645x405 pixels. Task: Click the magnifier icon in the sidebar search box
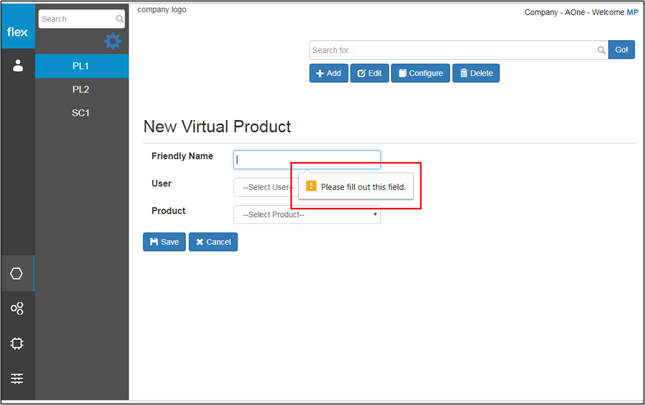pos(120,19)
